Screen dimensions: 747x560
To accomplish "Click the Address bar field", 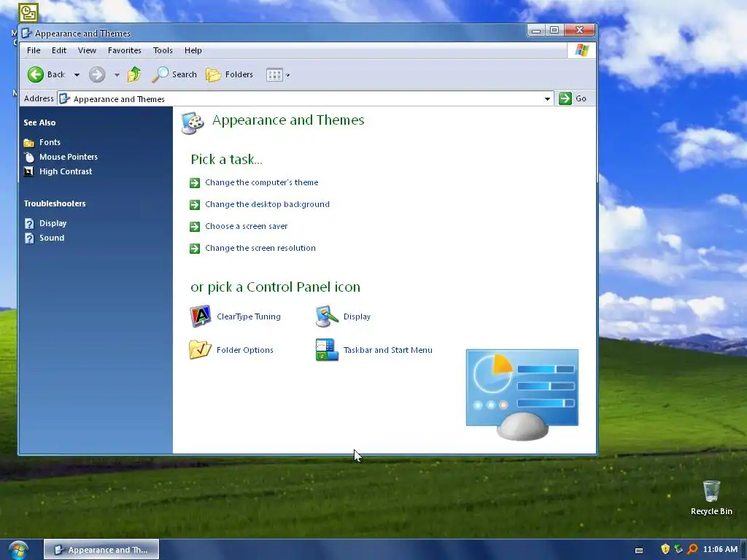I will pyautogui.click(x=305, y=99).
